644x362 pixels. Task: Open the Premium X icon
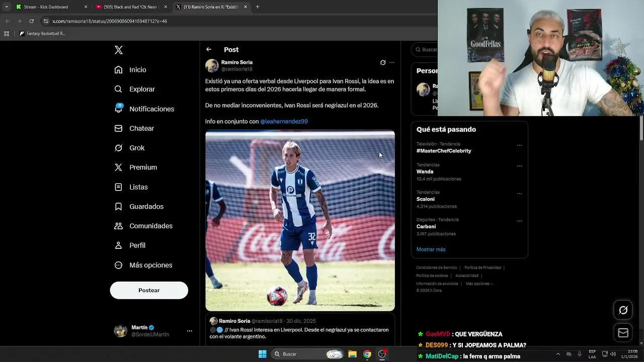118,167
